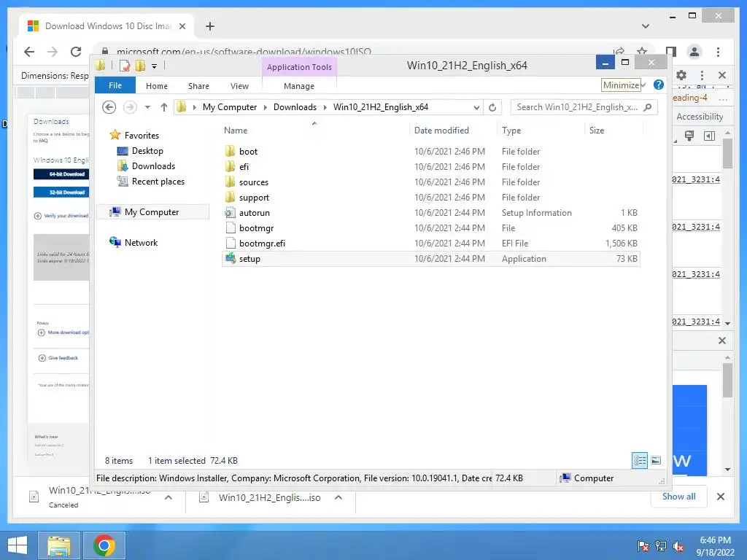Click 32-bit Download on webpage
The height and width of the screenshot is (560, 747).
click(61, 192)
